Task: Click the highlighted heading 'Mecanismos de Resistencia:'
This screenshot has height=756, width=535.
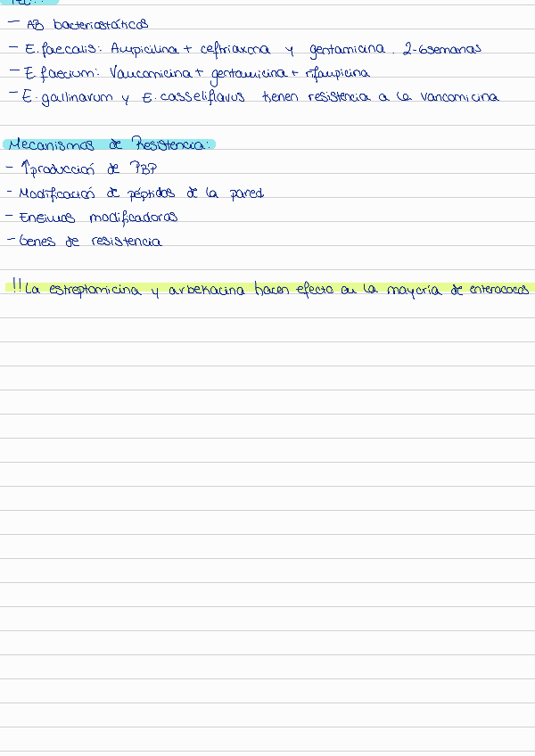Action: tap(109, 144)
